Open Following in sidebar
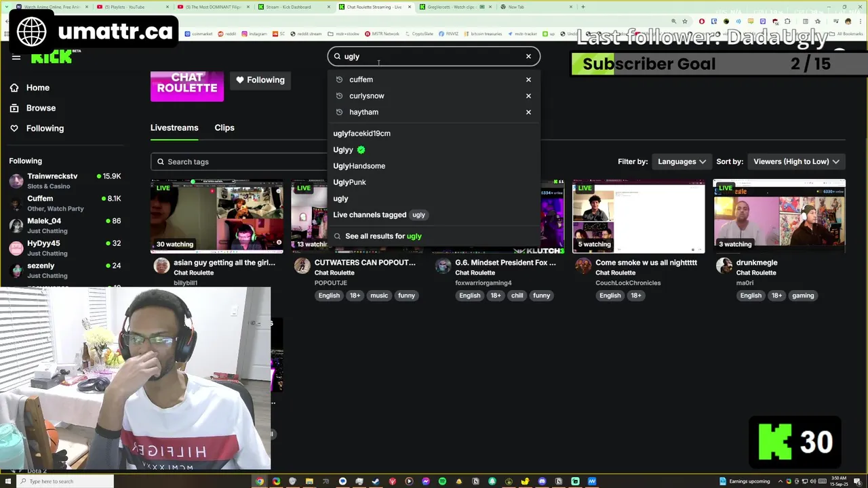868x488 pixels. 45,128
